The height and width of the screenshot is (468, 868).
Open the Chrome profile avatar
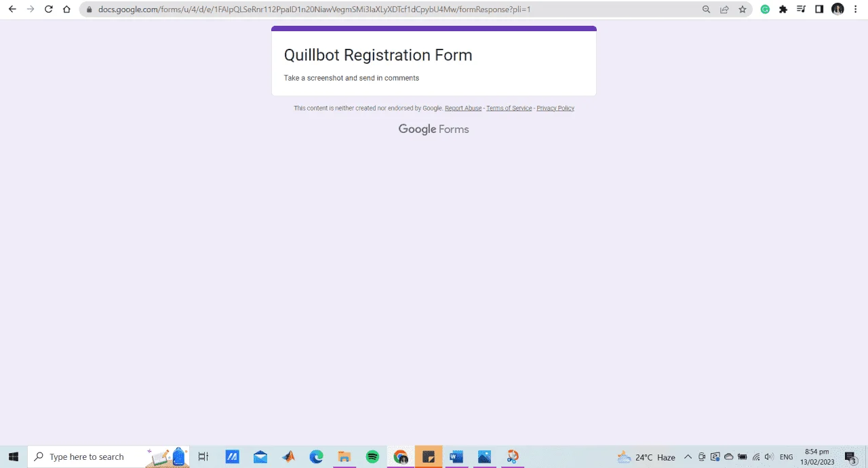tap(837, 9)
